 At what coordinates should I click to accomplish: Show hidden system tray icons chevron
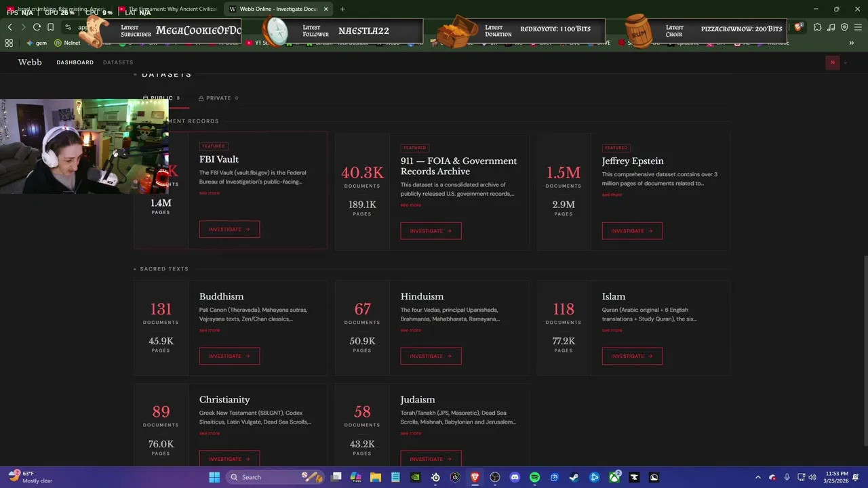(758, 477)
